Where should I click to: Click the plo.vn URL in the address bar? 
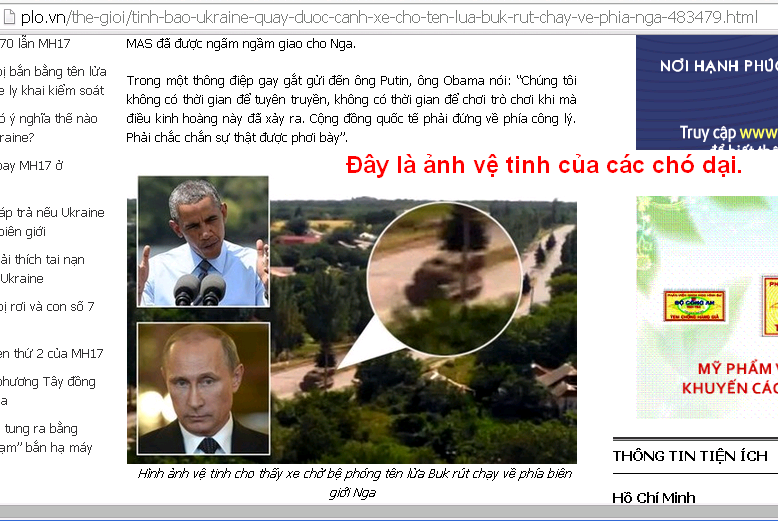[389, 17]
